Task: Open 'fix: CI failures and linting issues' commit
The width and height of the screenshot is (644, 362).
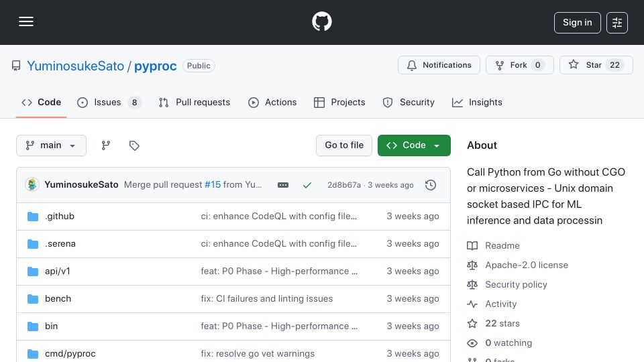Action: pos(267,299)
